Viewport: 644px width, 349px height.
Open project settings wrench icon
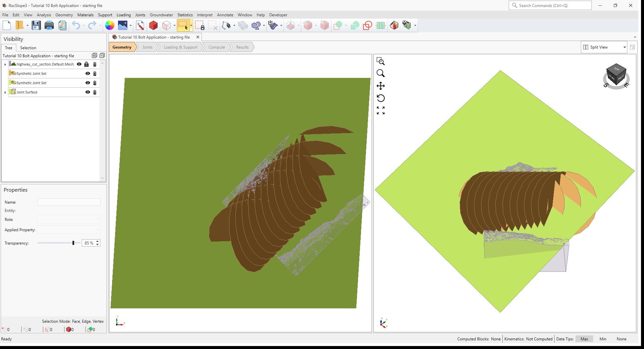point(140,25)
